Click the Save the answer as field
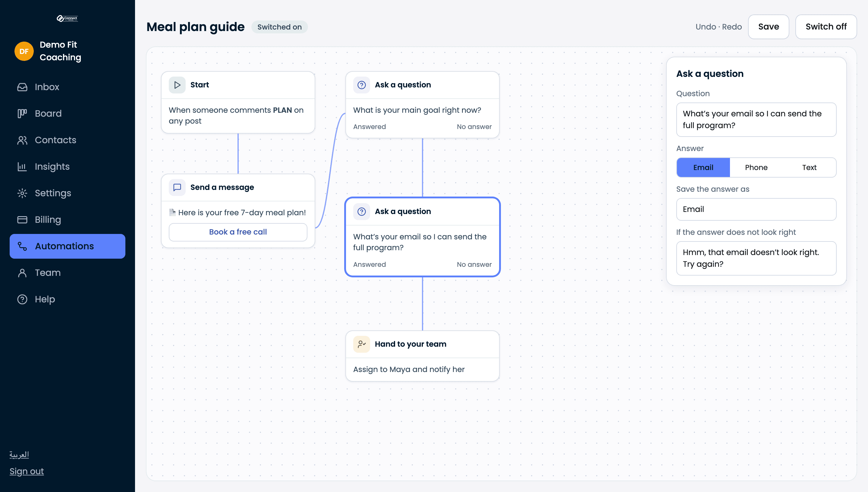The width and height of the screenshot is (868, 492). point(756,209)
